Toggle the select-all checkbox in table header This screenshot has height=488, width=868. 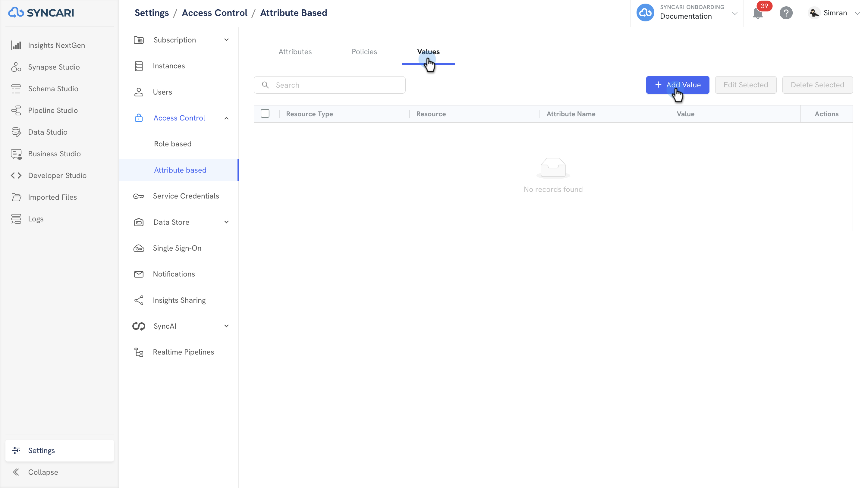(265, 114)
